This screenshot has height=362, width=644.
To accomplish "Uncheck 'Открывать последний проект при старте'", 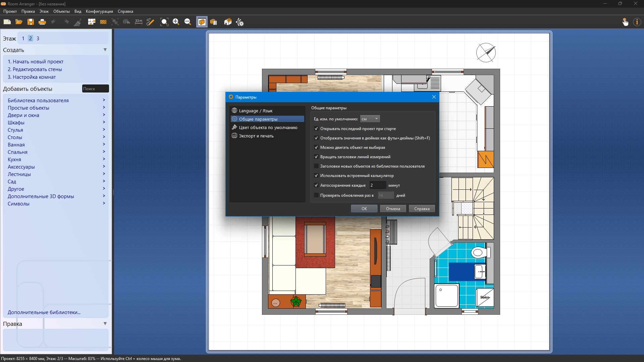I will (316, 129).
